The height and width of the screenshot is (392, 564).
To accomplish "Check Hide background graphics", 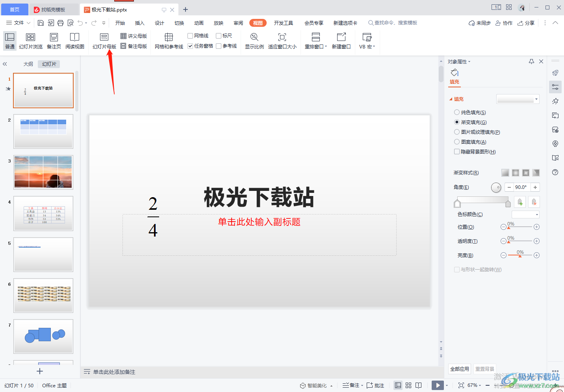I will [x=457, y=152].
